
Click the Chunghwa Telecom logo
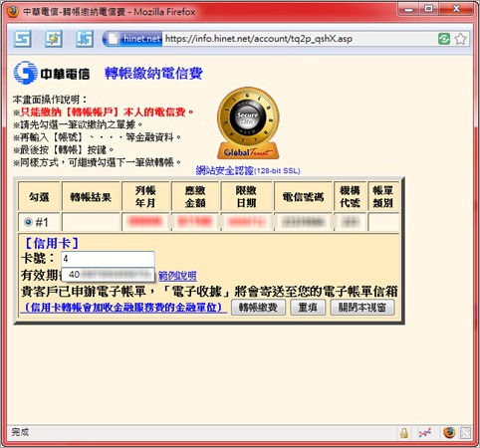(52, 73)
